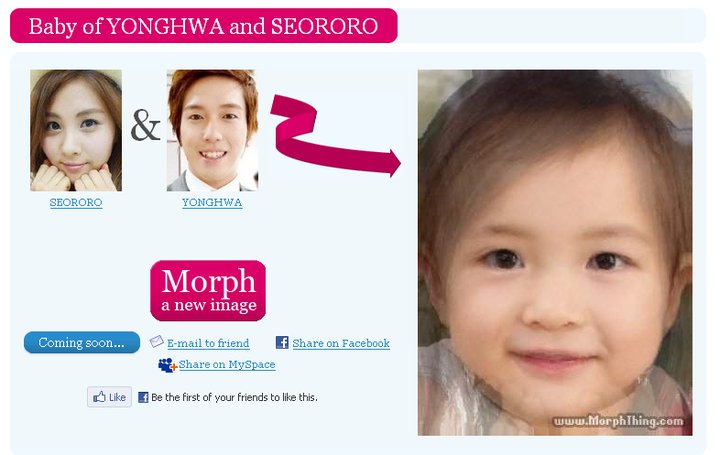This screenshot has height=455, width=720.
Task: Open the SEORORO name link
Action: 76,202
